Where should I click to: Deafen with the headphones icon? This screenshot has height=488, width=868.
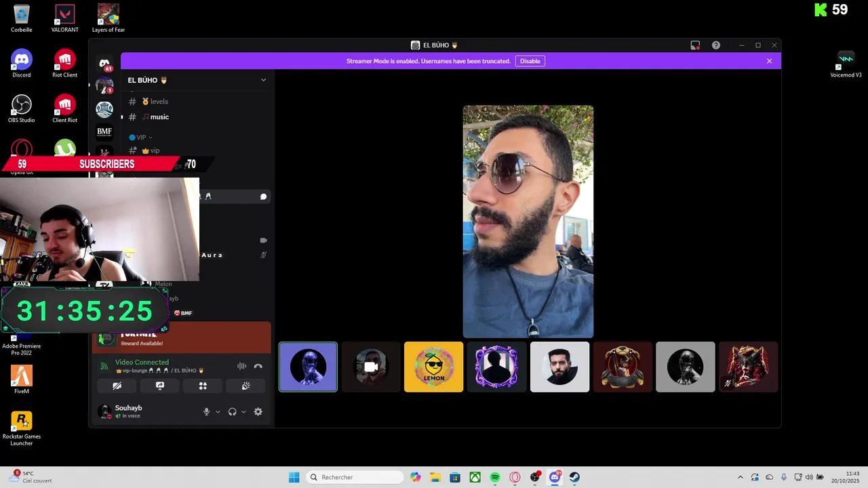(232, 411)
